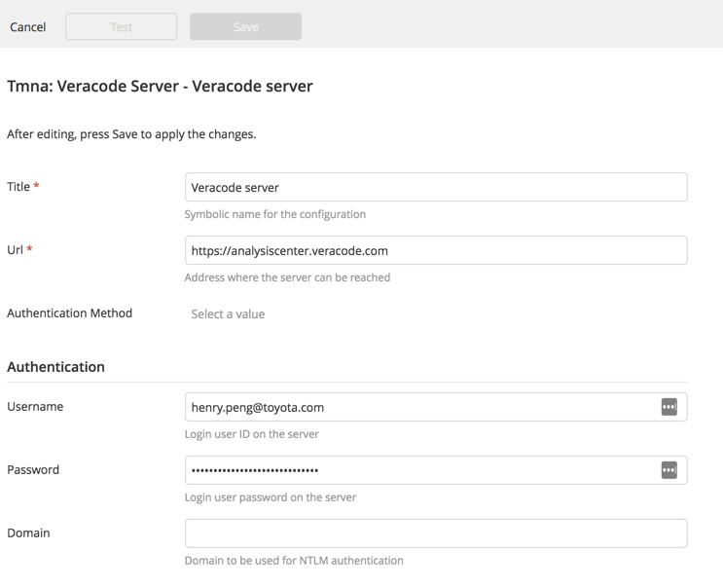Screen dimensions: 723x588
Task: Click the 'Username' field label
Action: tap(35, 406)
